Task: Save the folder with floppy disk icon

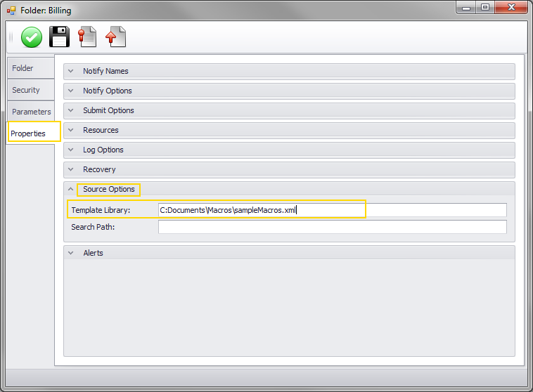Action: (60, 37)
